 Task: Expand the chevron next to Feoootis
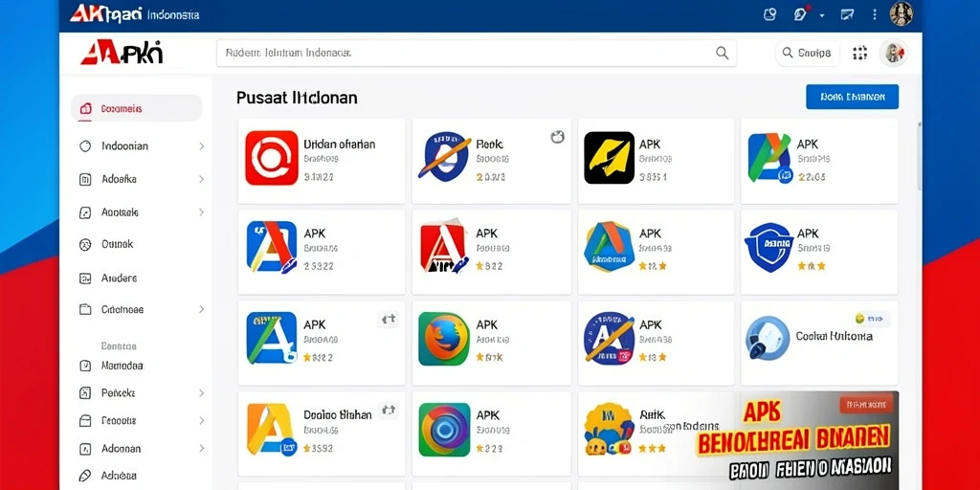tap(201, 421)
